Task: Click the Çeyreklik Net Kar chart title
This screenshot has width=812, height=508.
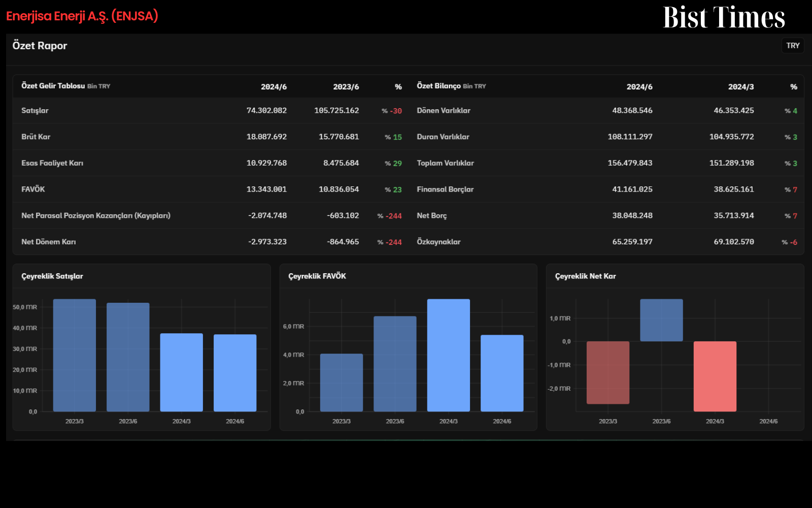Action: click(x=585, y=276)
